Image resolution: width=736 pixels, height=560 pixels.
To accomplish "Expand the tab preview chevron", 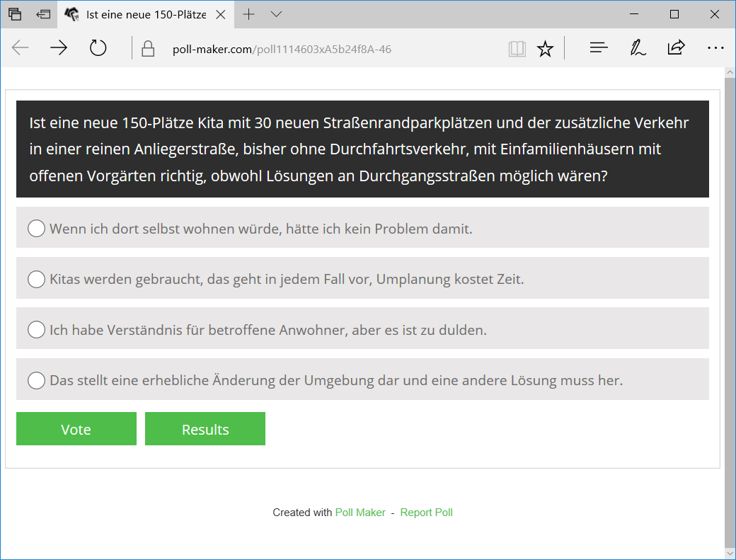I will [x=276, y=14].
